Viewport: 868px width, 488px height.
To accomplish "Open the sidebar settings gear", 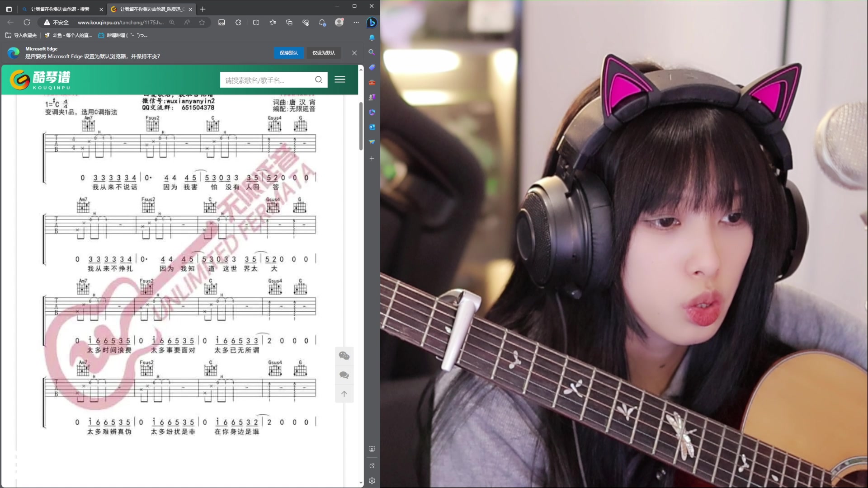I will 372,481.
